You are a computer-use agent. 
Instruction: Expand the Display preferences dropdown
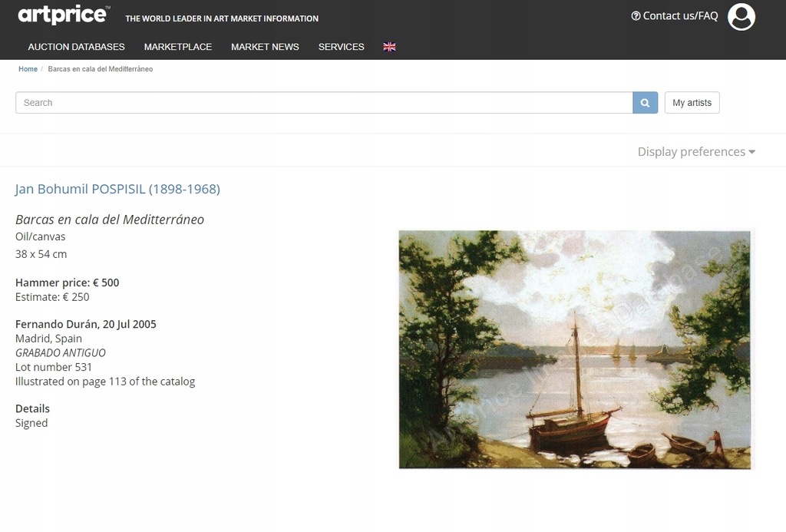pyautogui.click(x=696, y=151)
